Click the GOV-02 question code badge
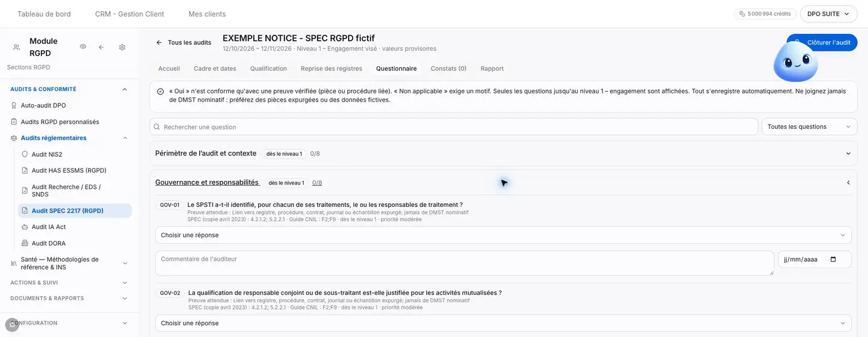 [170, 293]
